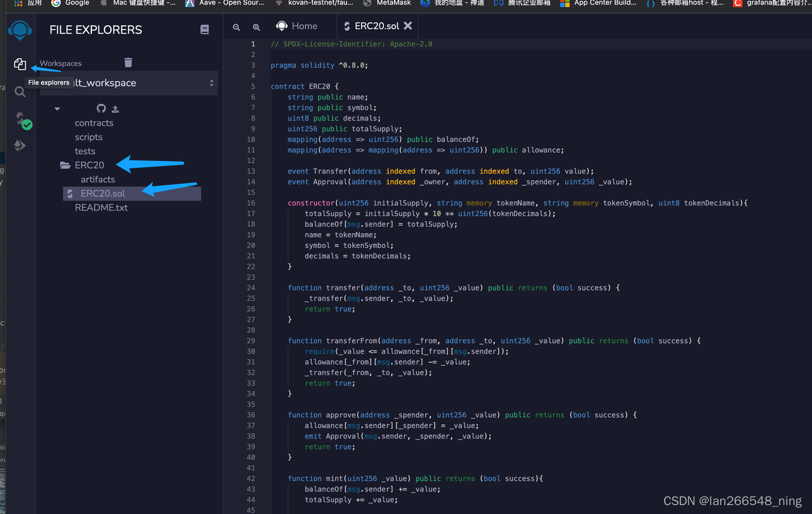The image size is (812, 514).
Task: Open the Deploy and run transactions icon
Action: click(x=20, y=145)
